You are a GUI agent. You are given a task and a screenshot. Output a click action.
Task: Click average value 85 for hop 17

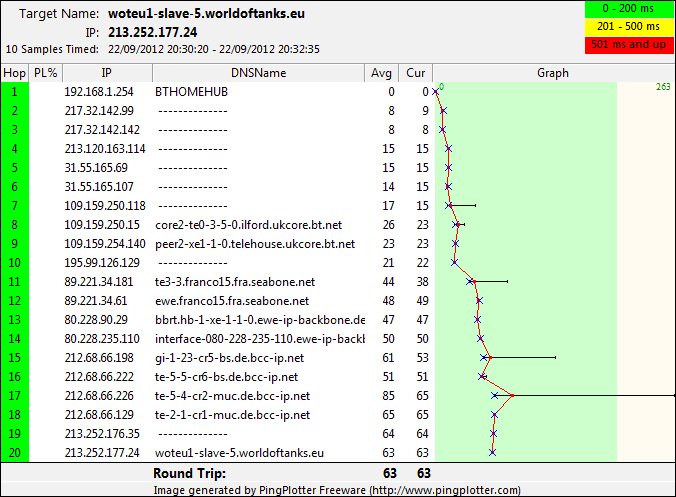[x=388, y=396]
